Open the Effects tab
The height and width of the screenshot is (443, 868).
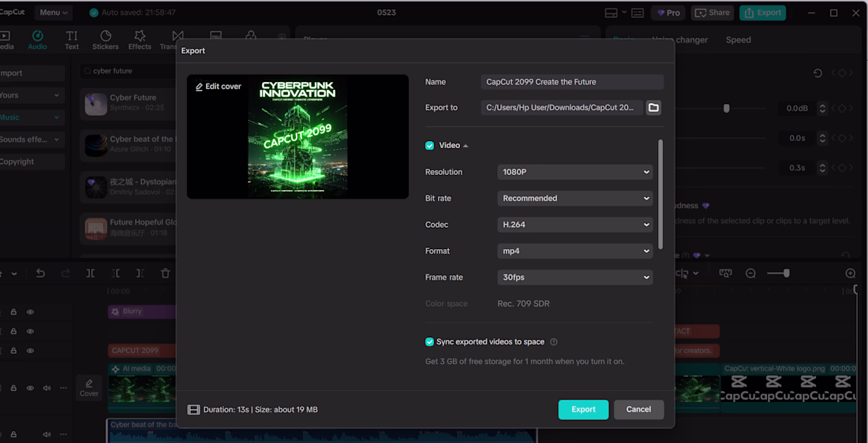(x=140, y=40)
